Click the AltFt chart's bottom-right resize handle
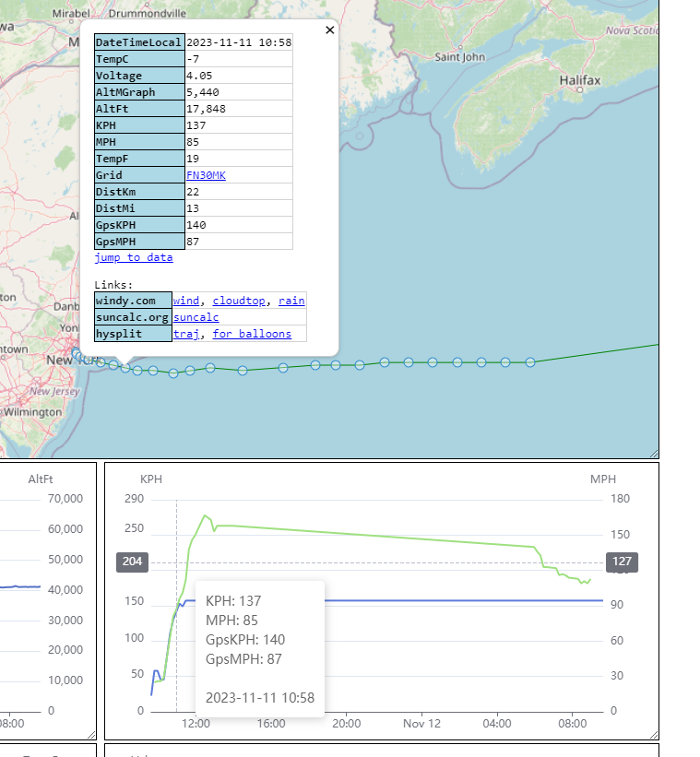This screenshot has height=757, width=700. (x=91, y=734)
